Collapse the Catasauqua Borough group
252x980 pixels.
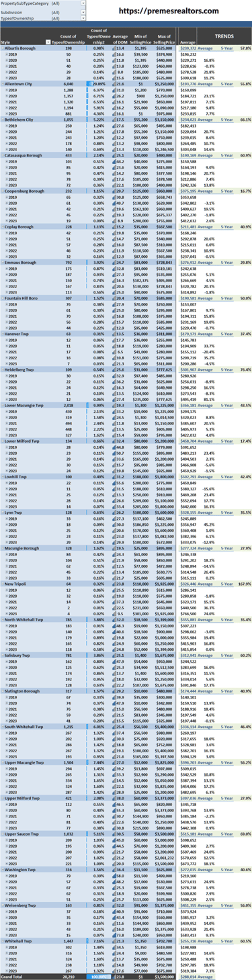click(x=2, y=154)
